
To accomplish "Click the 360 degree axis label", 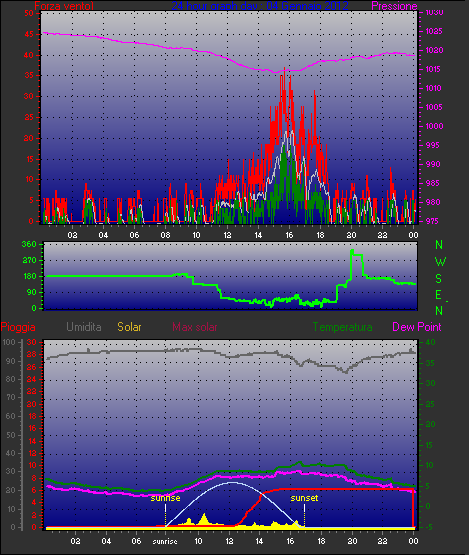I will click(x=29, y=244).
